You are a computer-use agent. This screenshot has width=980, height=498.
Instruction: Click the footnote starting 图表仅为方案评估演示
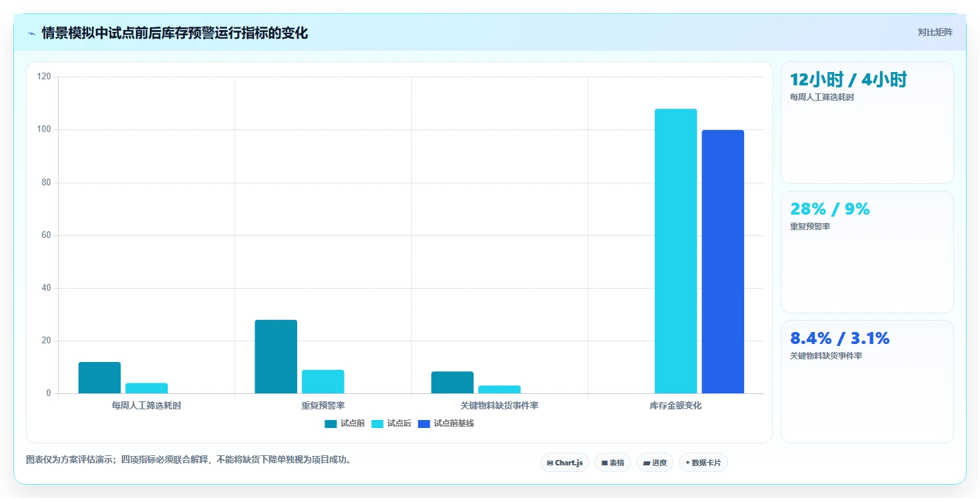189,459
